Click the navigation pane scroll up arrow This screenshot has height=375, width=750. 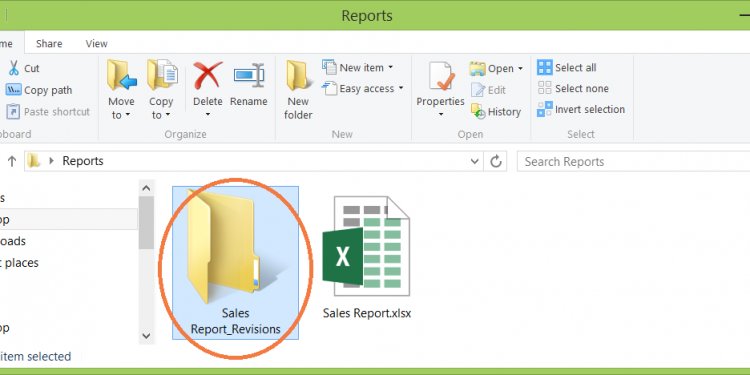(x=146, y=188)
